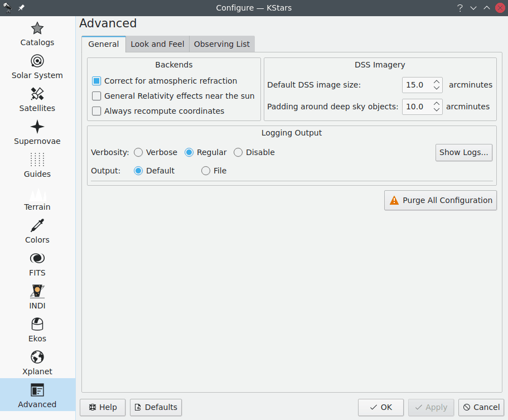The width and height of the screenshot is (508, 420).
Task: Select the INDI sidebar icon
Action: (37, 297)
